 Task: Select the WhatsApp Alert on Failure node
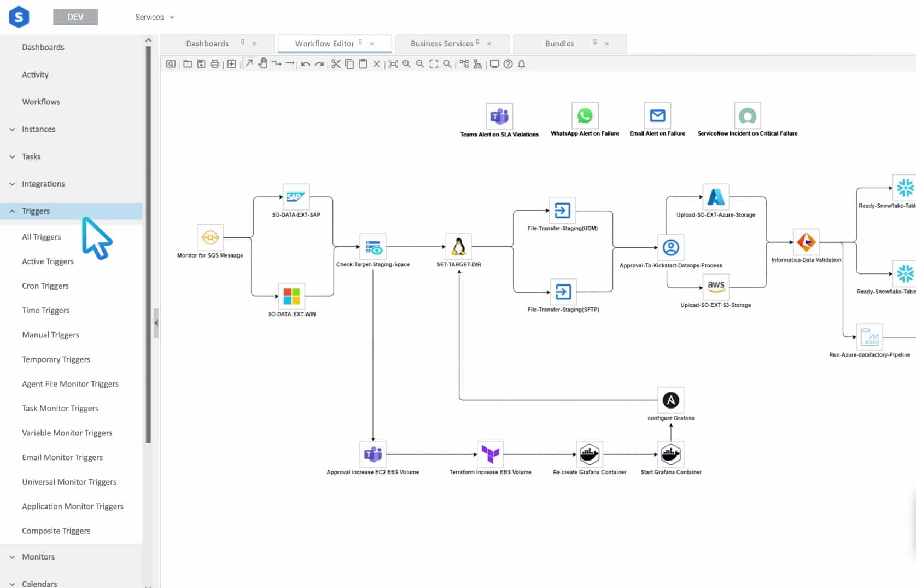[585, 115]
